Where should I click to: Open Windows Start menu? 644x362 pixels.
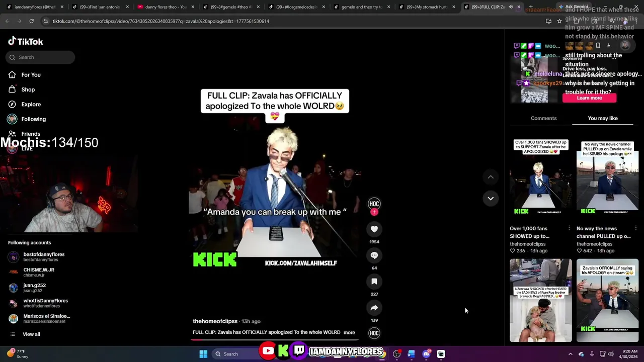click(x=203, y=354)
